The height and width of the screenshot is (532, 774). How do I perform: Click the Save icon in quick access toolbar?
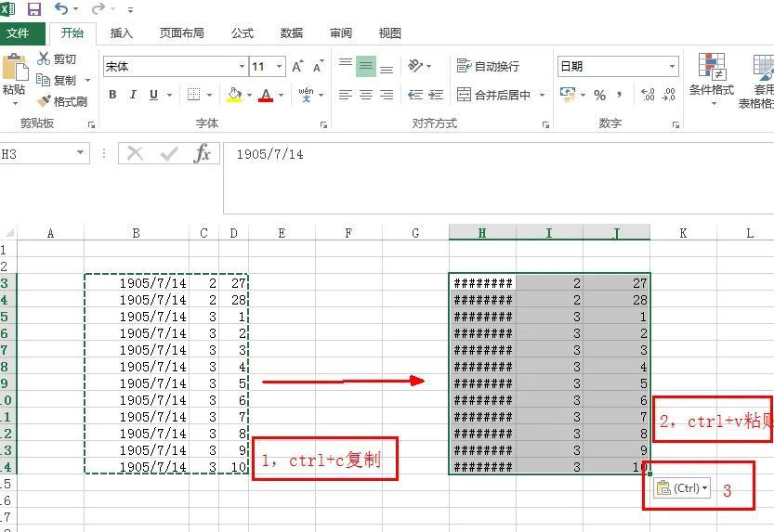pos(34,9)
